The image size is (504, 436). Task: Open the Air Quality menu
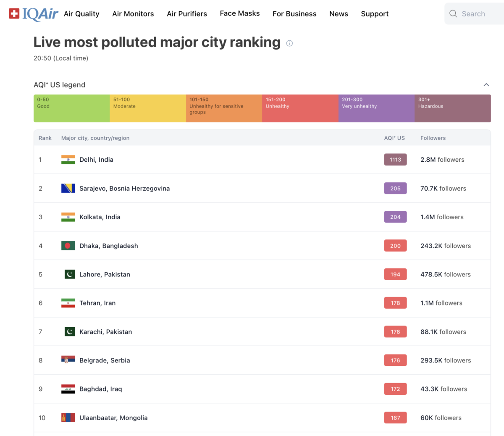81,14
